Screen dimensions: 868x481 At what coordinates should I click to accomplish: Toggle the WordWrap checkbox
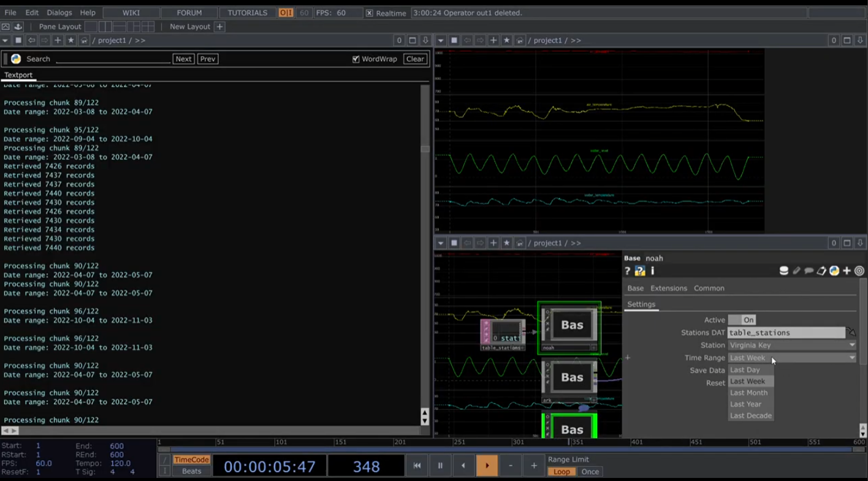click(x=356, y=59)
